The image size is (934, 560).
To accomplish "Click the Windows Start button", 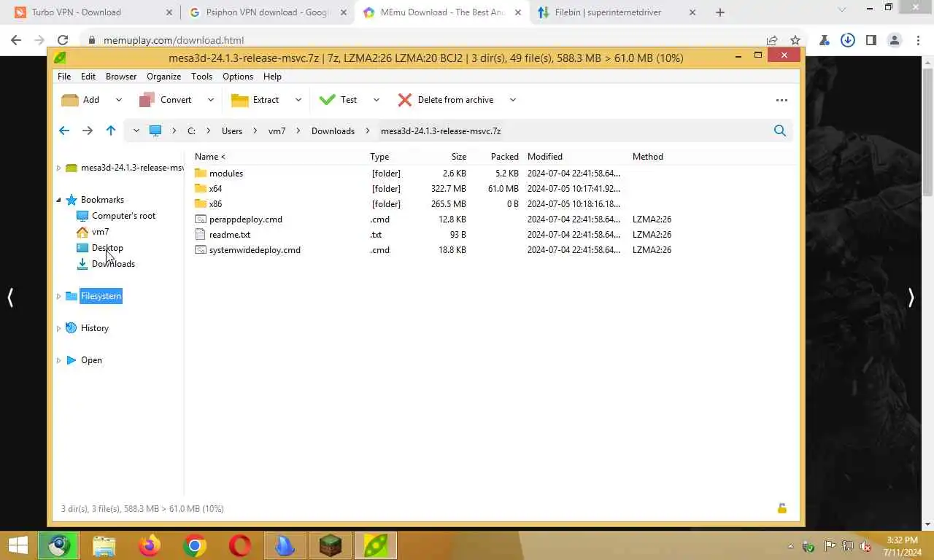I will [x=18, y=545].
